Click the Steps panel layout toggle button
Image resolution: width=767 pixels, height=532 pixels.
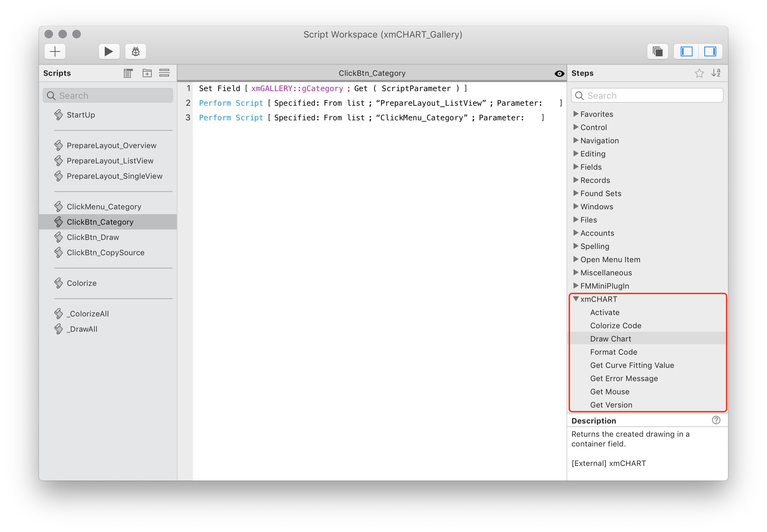712,52
